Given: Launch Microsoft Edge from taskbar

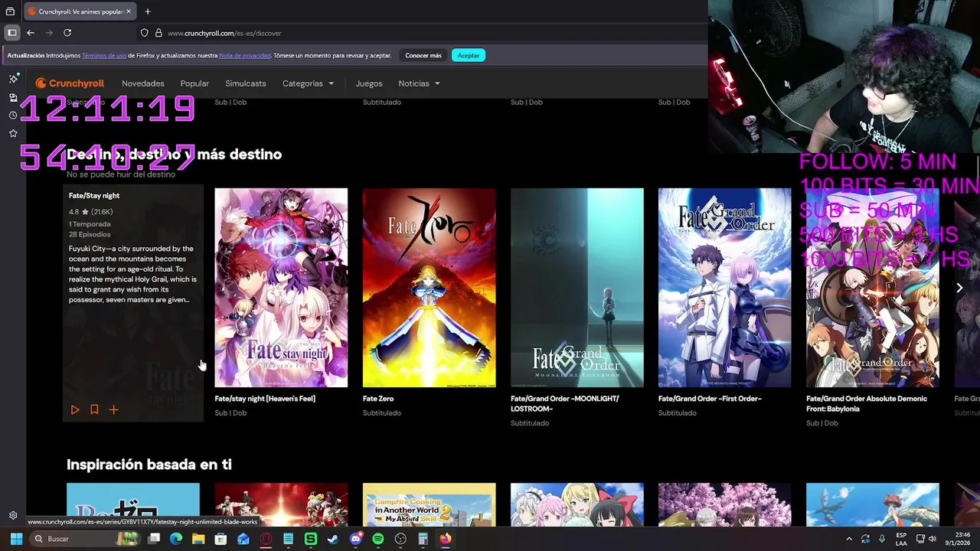Looking at the screenshot, I should [176, 539].
